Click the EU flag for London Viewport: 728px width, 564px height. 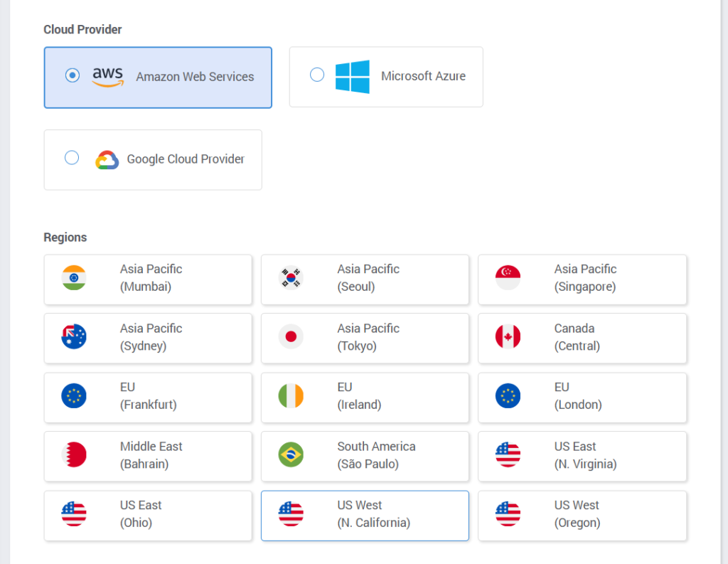[508, 396]
